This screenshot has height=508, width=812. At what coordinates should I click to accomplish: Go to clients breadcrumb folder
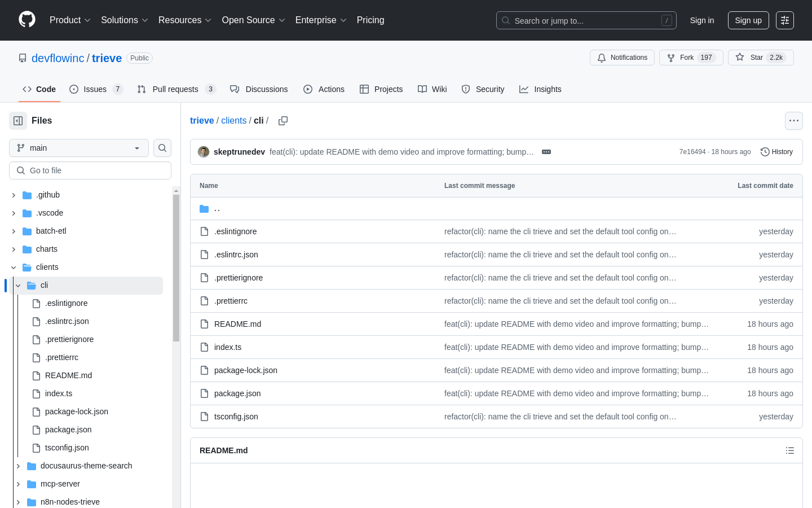point(234,121)
